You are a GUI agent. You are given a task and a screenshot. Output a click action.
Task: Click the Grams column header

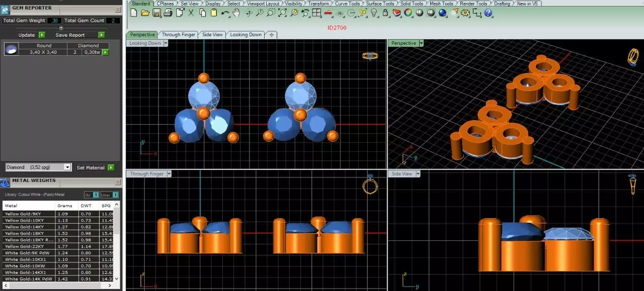65,206
